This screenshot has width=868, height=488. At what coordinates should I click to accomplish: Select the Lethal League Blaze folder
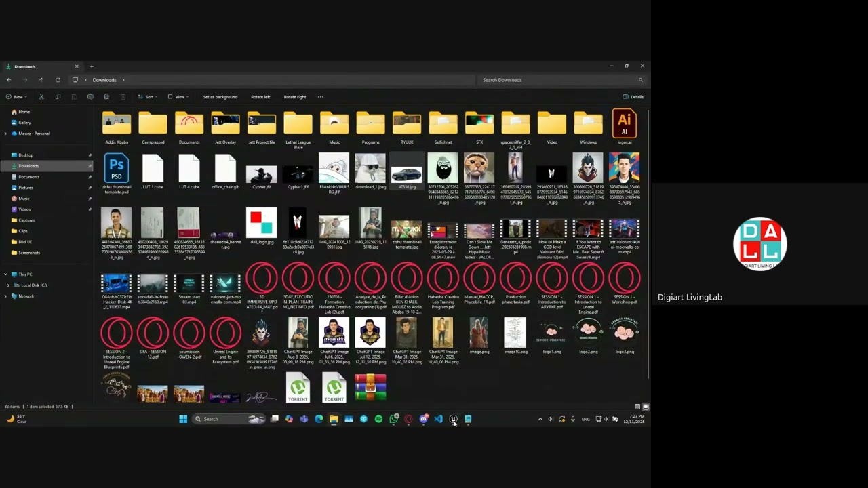pyautogui.click(x=298, y=129)
